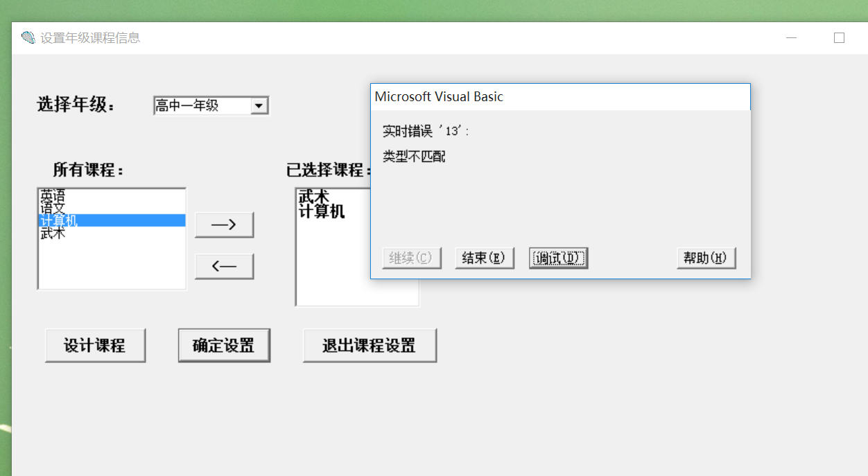Select 武术 in the selected-courses list
The width and height of the screenshot is (868, 476).
[313, 197]
